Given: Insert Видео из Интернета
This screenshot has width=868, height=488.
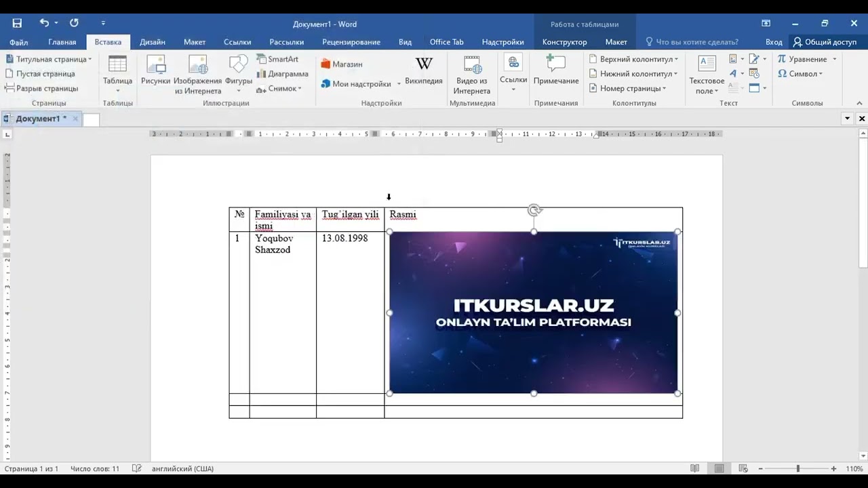Looking at the screenshot, I should coord(472,75).
